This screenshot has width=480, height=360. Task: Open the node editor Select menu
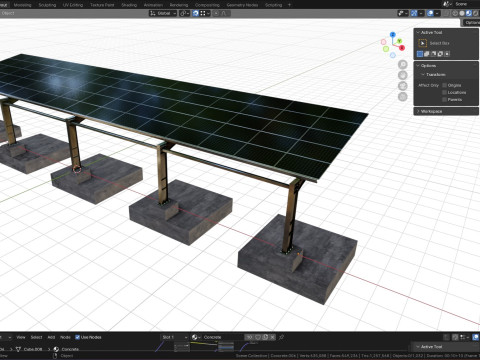click(36, 337)
